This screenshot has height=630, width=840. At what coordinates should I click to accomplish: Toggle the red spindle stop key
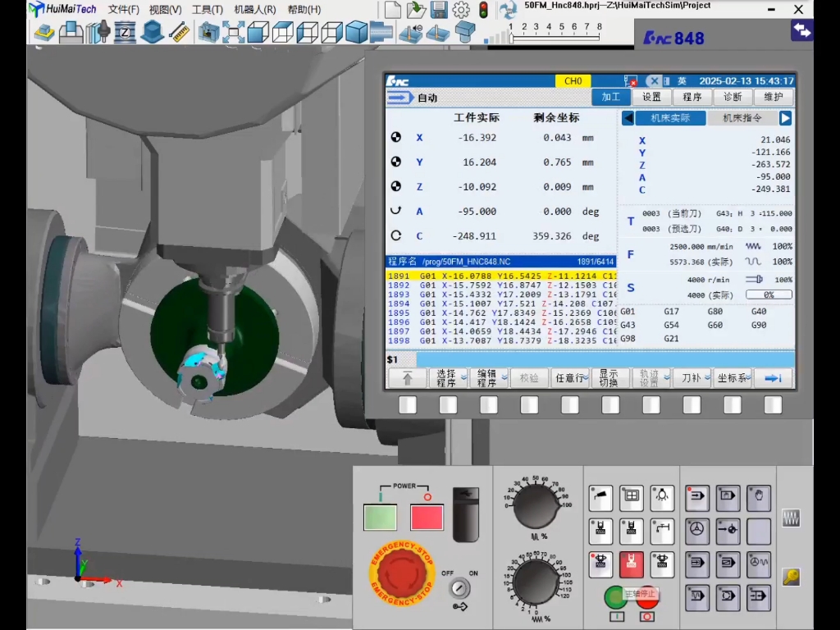click(632, 564)
